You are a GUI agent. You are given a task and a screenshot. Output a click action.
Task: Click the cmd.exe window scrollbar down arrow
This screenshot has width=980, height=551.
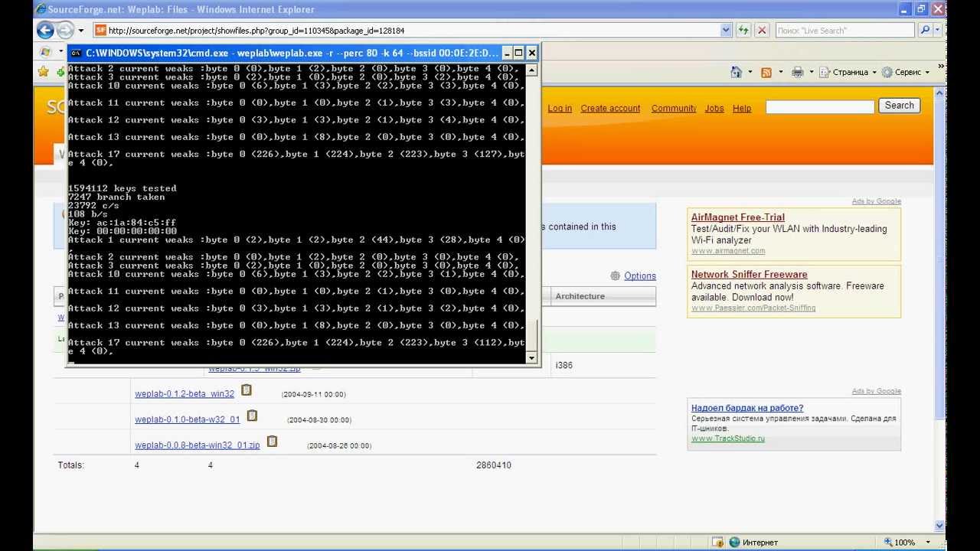coord(532,357)
